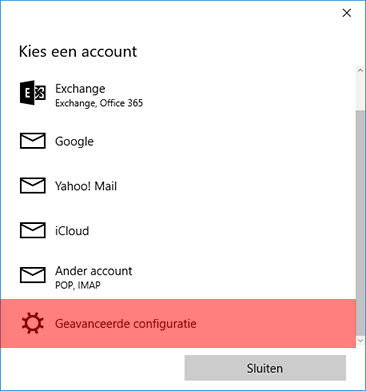Click the vertical scrollbar thumb

360,222
